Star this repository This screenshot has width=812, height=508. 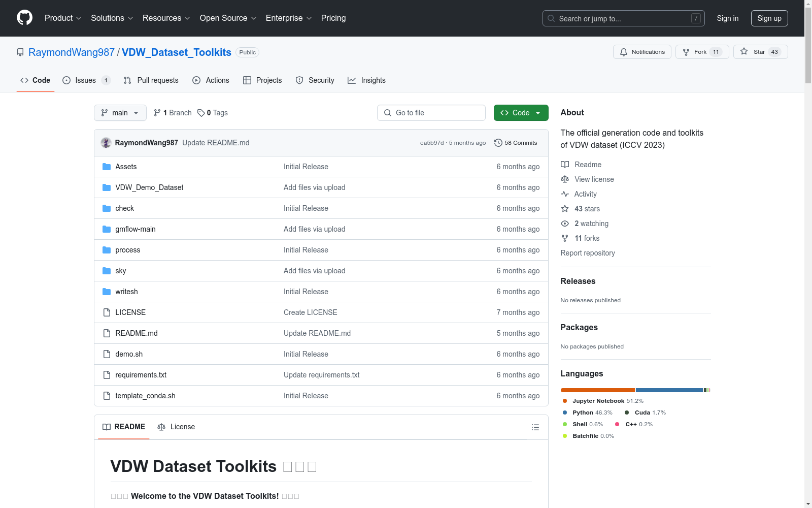pos(760,52)
